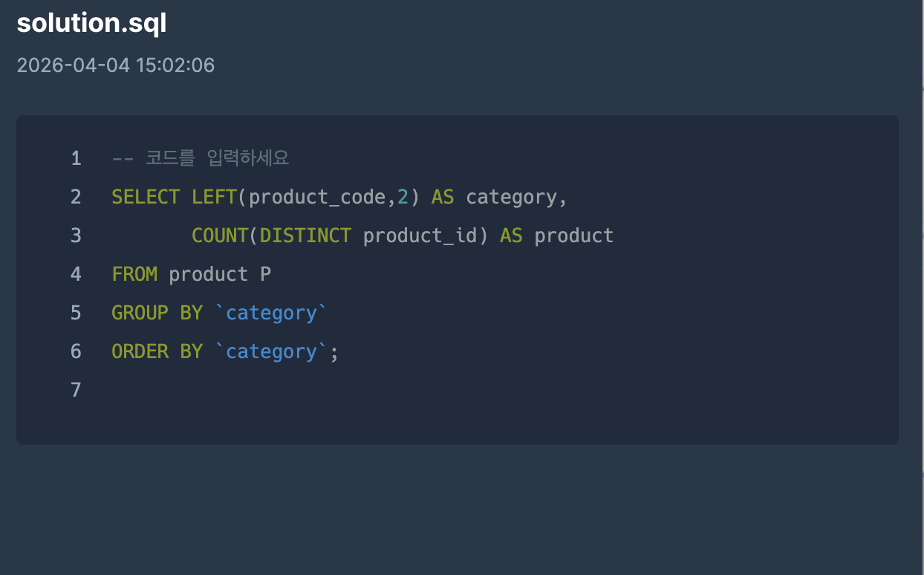Click line number 4 in gutter

[76, 274]
